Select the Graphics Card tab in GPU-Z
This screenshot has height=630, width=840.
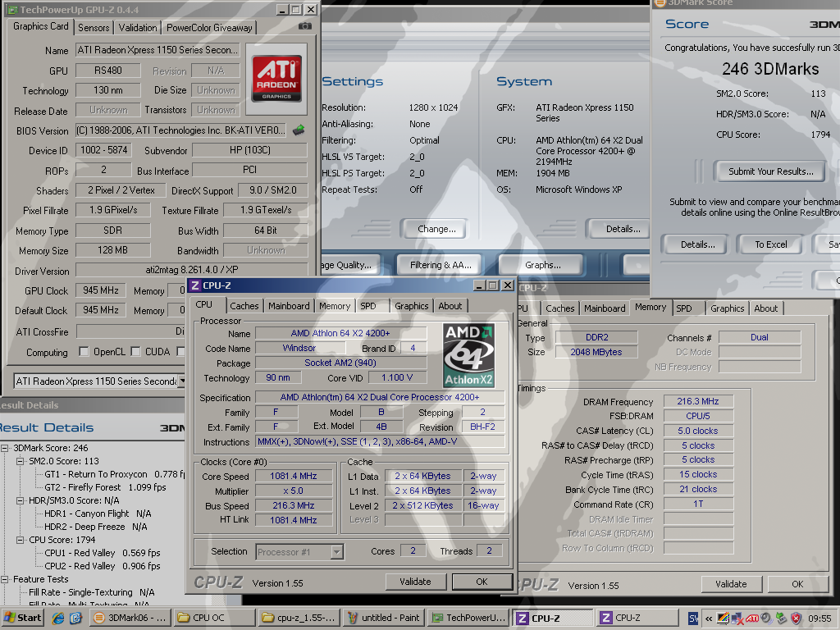41,26
